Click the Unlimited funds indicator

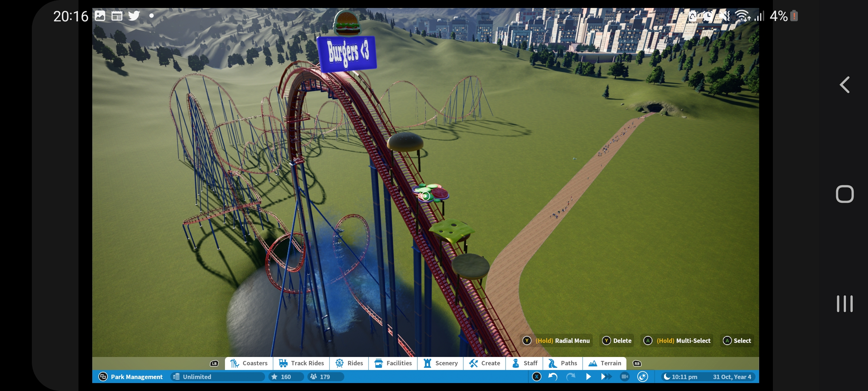click(x=217, y=377)
